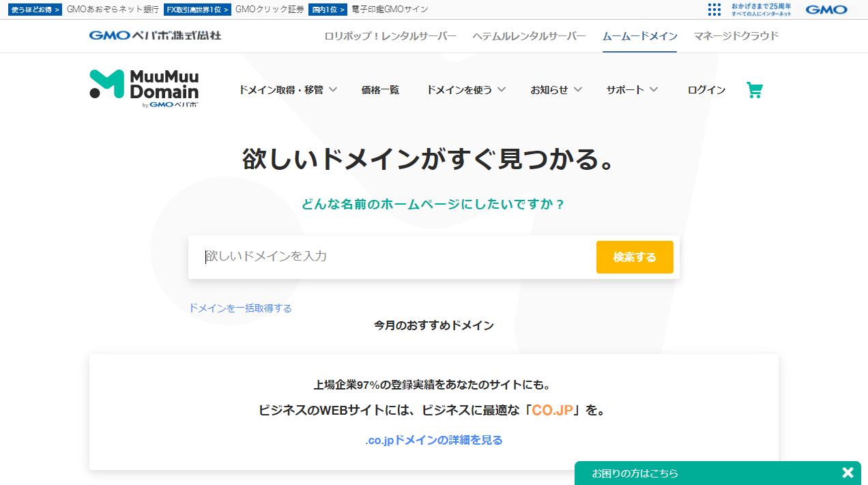Click どんな名前のホームページにしたいですか？ text

pyautogui.click(x=433, y=204)
